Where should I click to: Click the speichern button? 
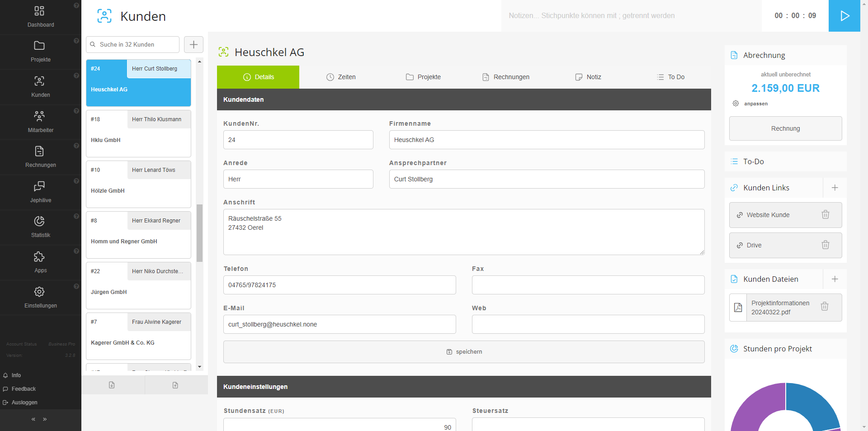pos(464,352)
